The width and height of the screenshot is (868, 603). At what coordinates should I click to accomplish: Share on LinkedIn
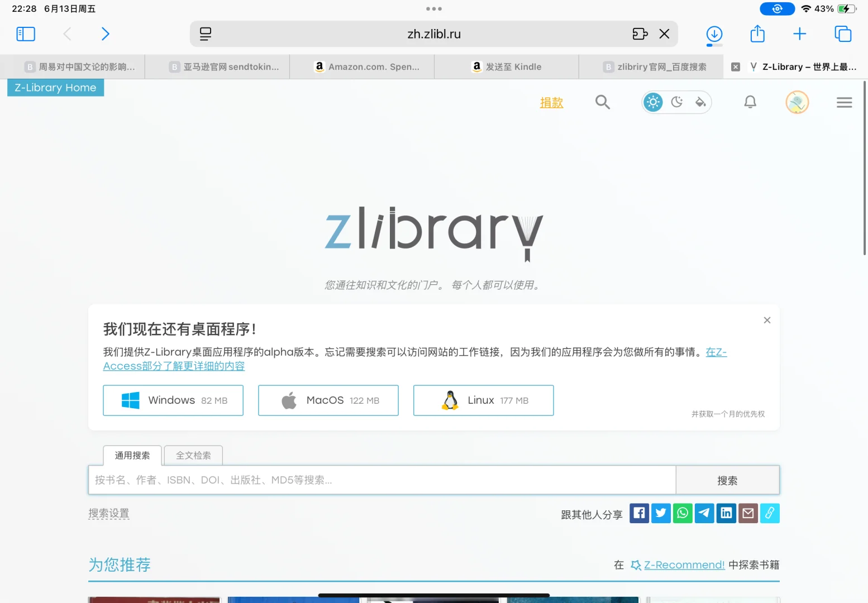point(726,513)
